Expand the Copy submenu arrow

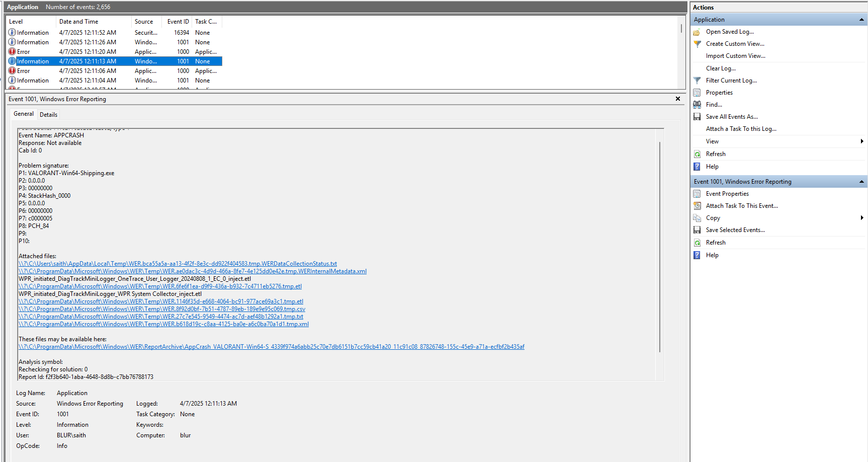coord(862,218)
